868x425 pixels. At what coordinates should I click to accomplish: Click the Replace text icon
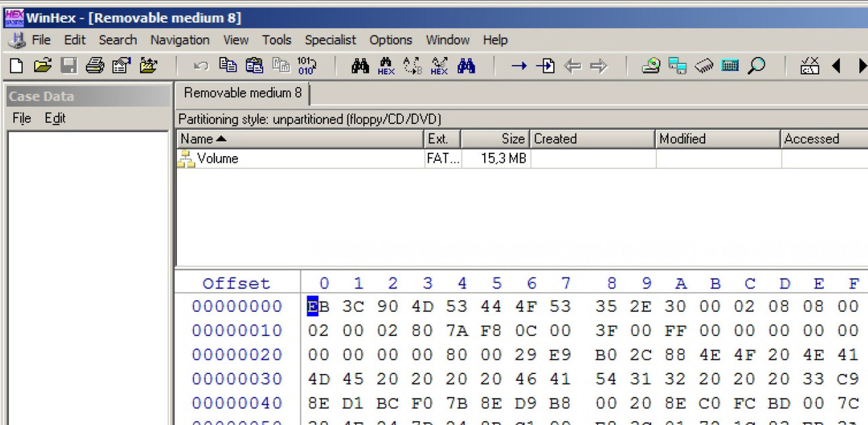point(412,66)
